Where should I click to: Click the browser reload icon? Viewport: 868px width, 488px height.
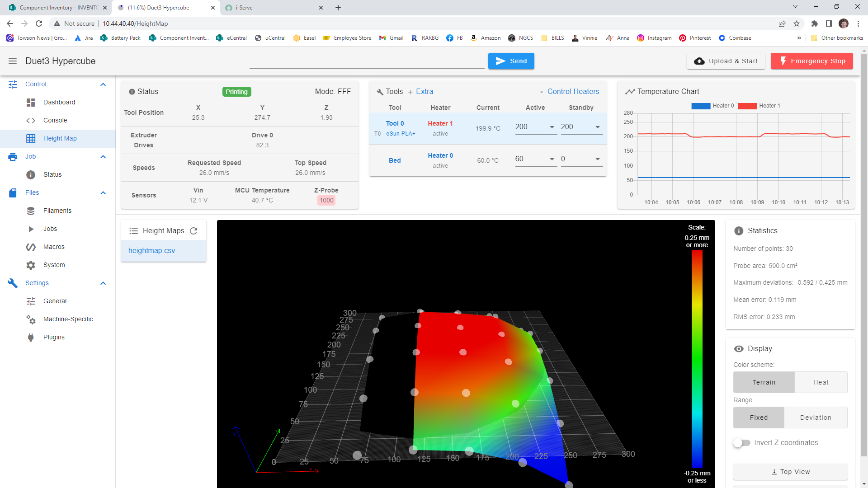[39, 23]
